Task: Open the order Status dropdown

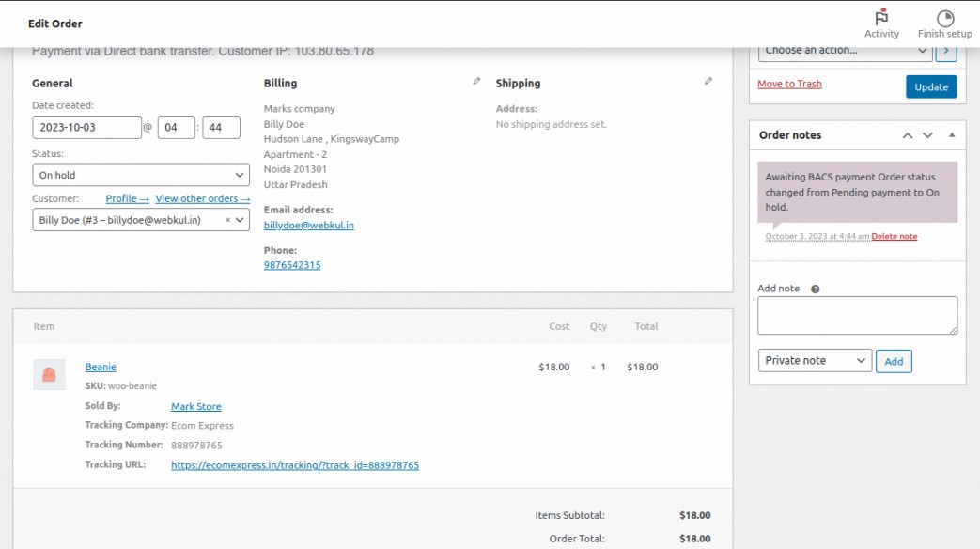Action: click(x=141, y=175)
